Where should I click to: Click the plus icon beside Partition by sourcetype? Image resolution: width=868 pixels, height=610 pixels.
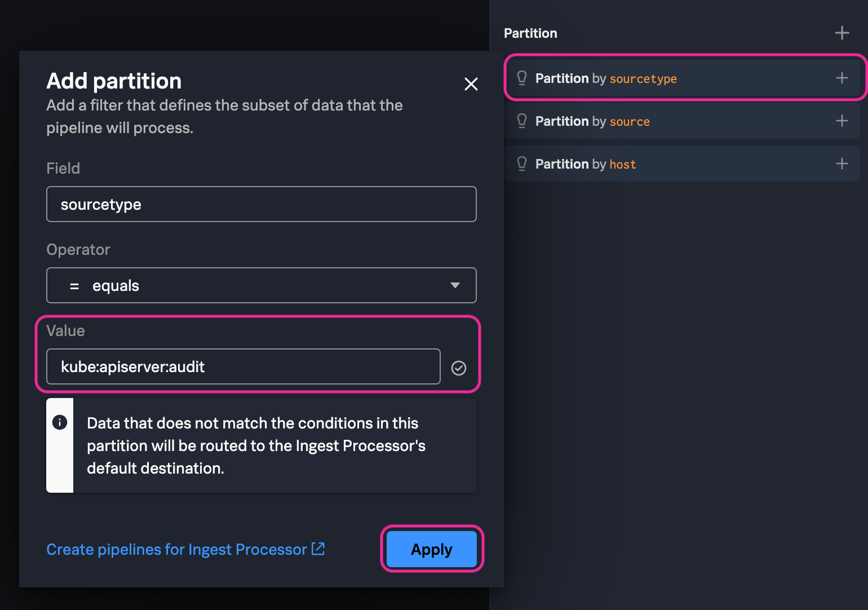coord(842,78)
